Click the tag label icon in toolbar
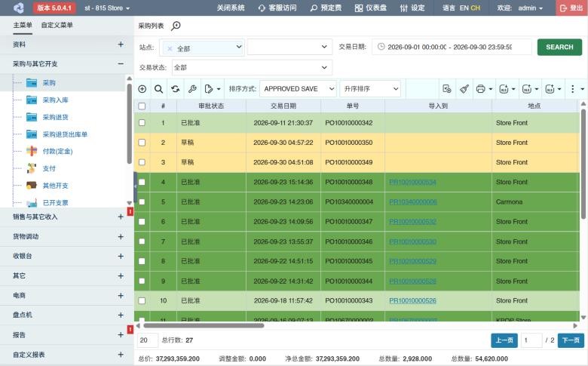Image resolution: width=588 pixels, height=366 pixels. click(x=209, y=89)
